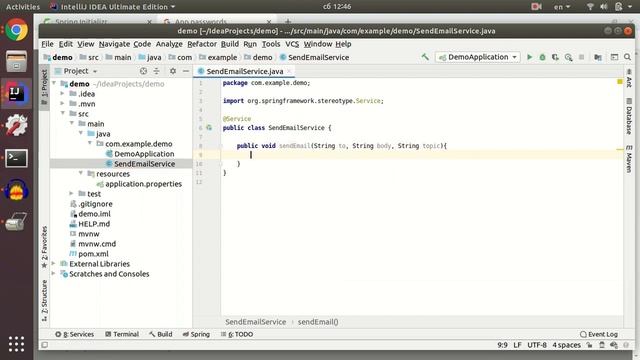Expand the .idea folder

62,93
